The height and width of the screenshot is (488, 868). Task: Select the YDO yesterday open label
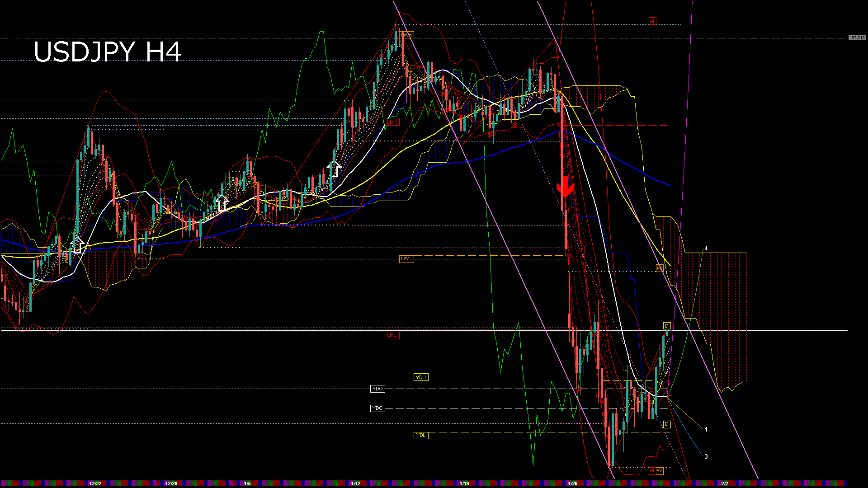(x=377, y=389)
